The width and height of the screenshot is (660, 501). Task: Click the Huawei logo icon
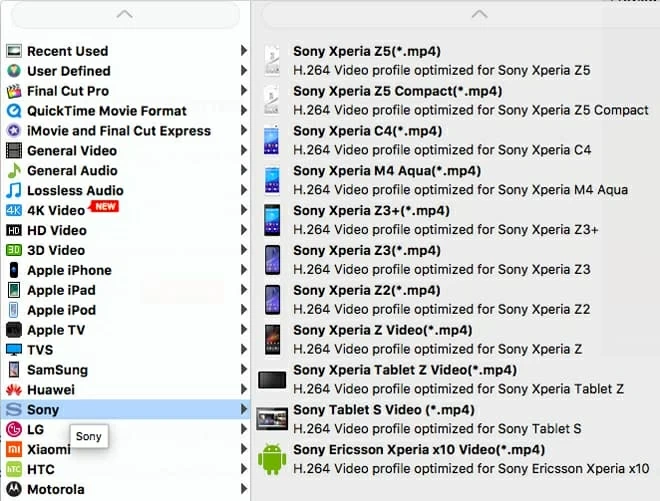[x=14, y=390]
